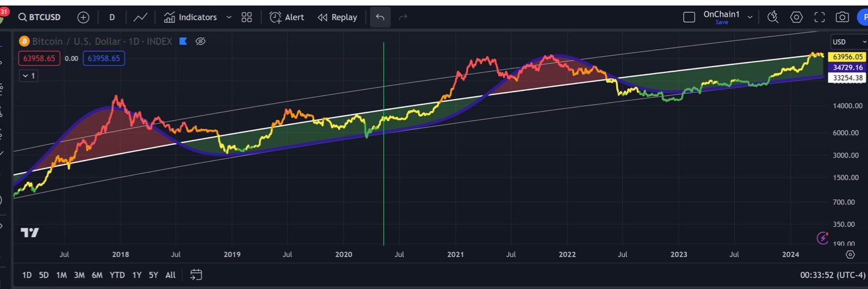The height and width of the screenshot is (289, 868).
Task: Select the 1D date range
Action: click(27, 275)
